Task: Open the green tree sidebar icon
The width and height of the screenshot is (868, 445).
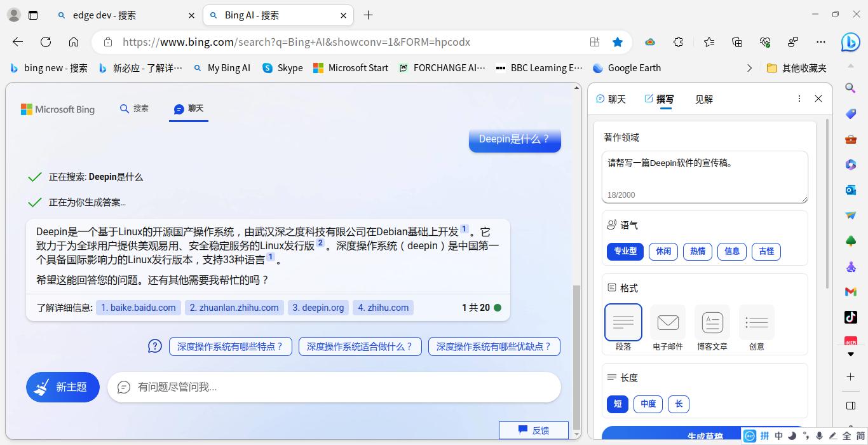Action: (x=850, y=241)
